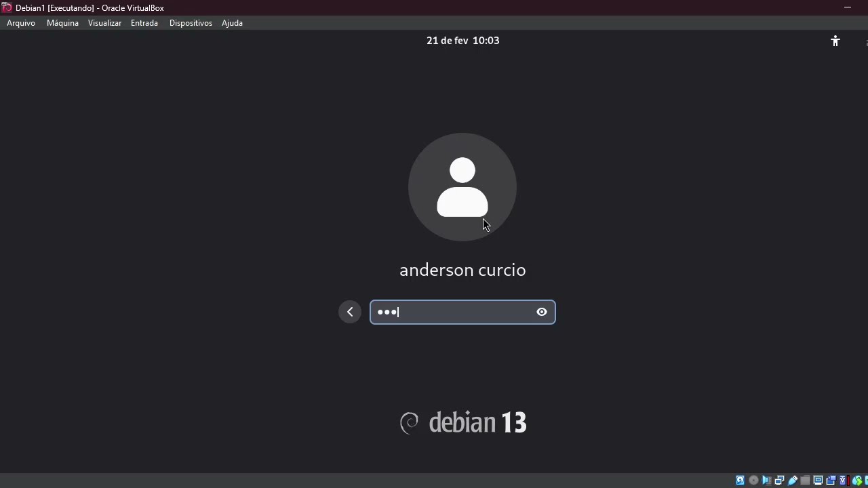Click the virtualization V status icon
Screen dimensions: 868x488
pos(843,481)
